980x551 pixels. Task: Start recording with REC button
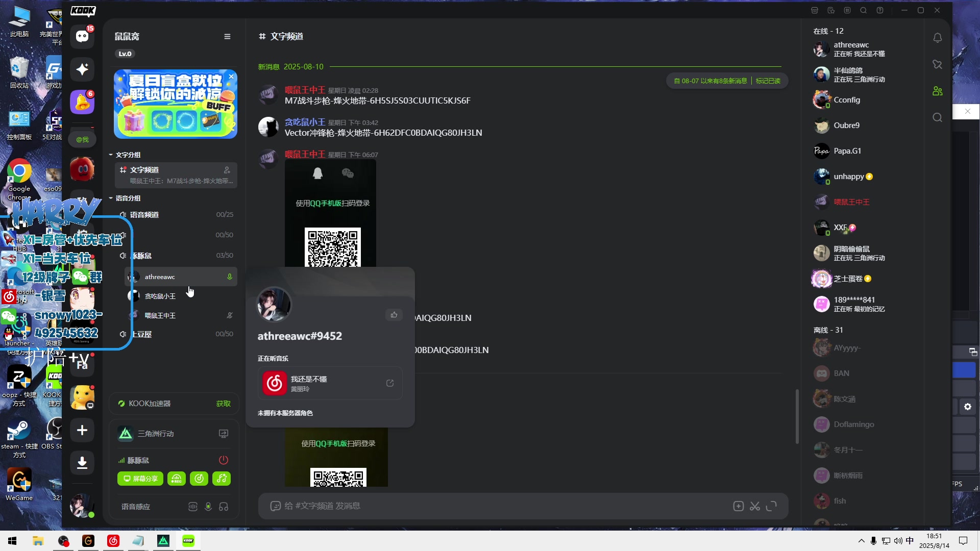(177, 479)
